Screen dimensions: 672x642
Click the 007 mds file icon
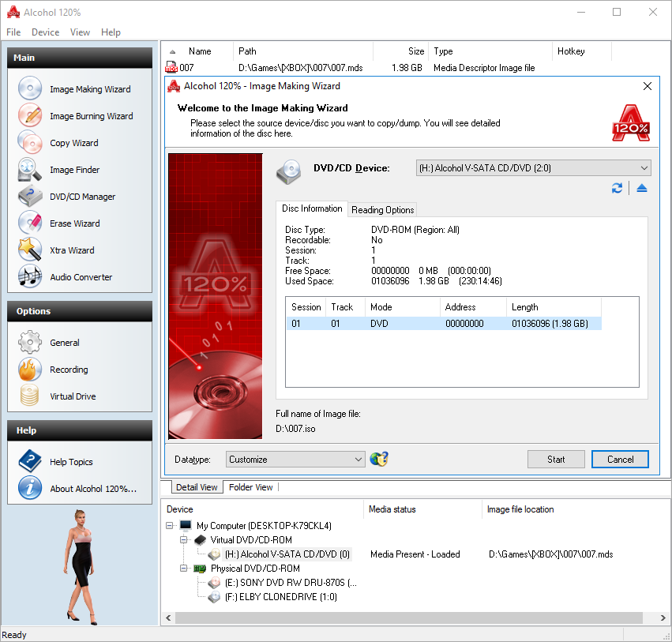click(171, 67)
